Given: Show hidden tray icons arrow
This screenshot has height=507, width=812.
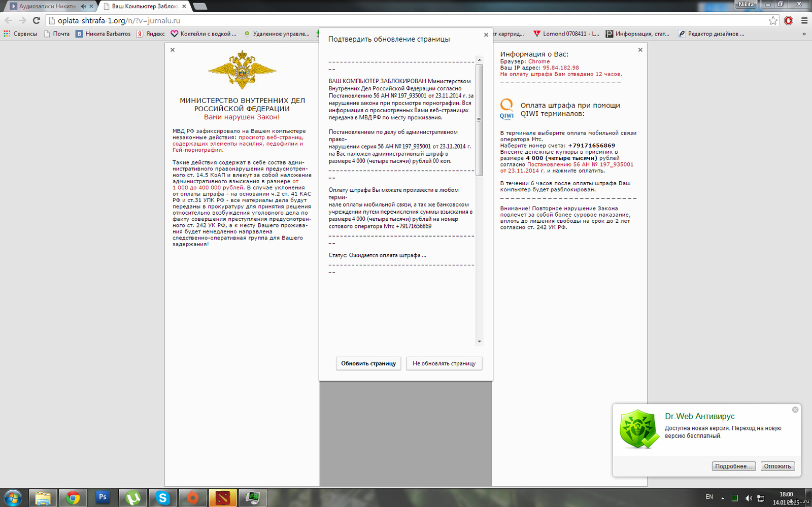Looking at the screenshot, I should (x=723, y=498).
